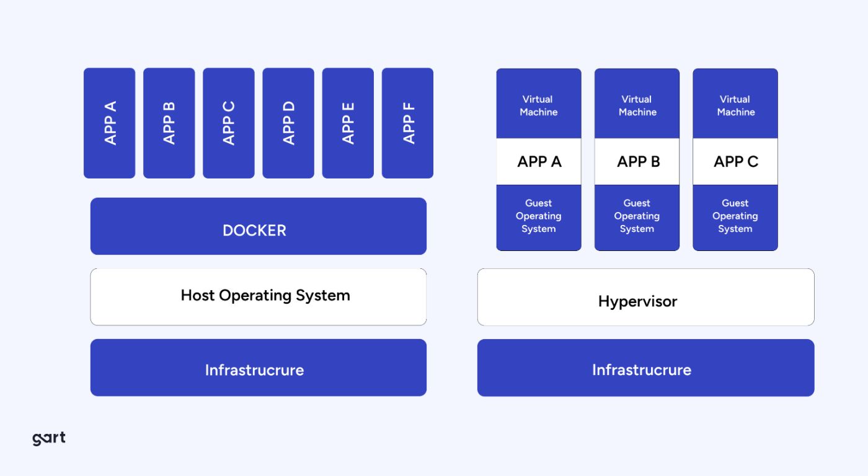Select Virtual Machine header above white APP B
This screenshot has width=868, height=476.
click(x=637, y=104)
